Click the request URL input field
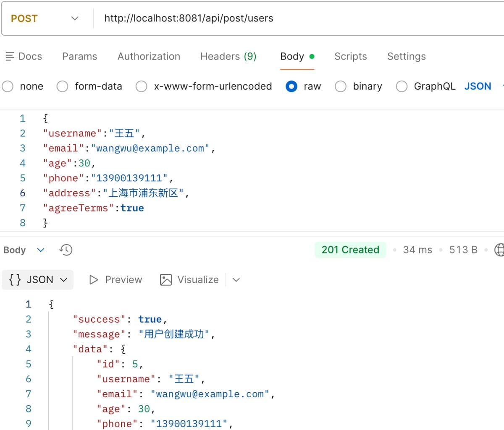 click(294, 18)
